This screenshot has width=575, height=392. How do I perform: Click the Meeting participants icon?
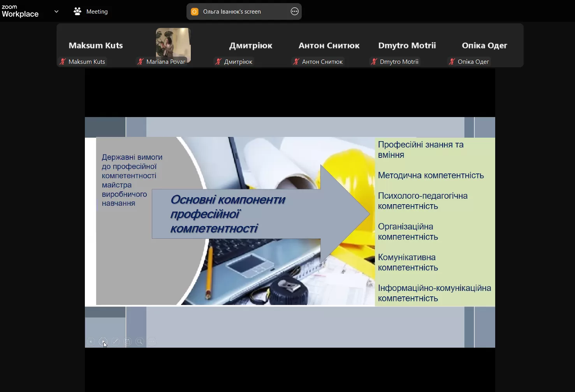pos(77,12)
